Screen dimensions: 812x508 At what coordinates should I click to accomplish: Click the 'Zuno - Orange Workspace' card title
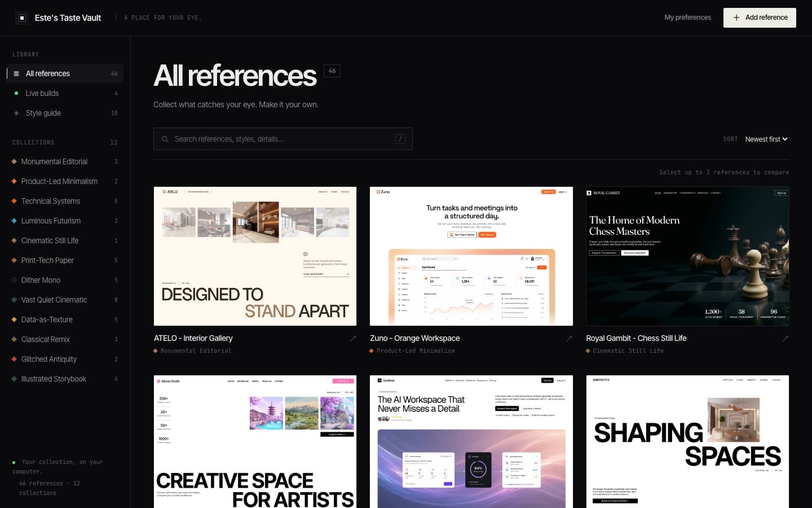click(x=415, y=338)
